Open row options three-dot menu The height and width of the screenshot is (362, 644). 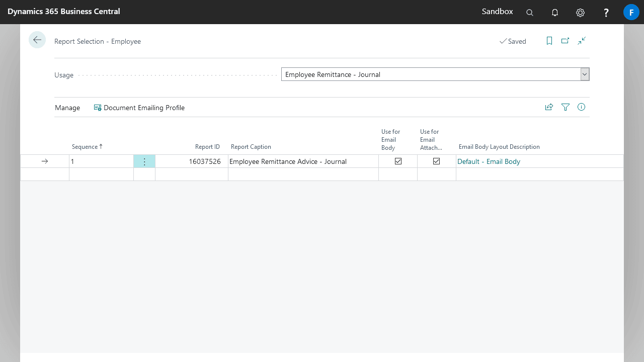(144, 161)
